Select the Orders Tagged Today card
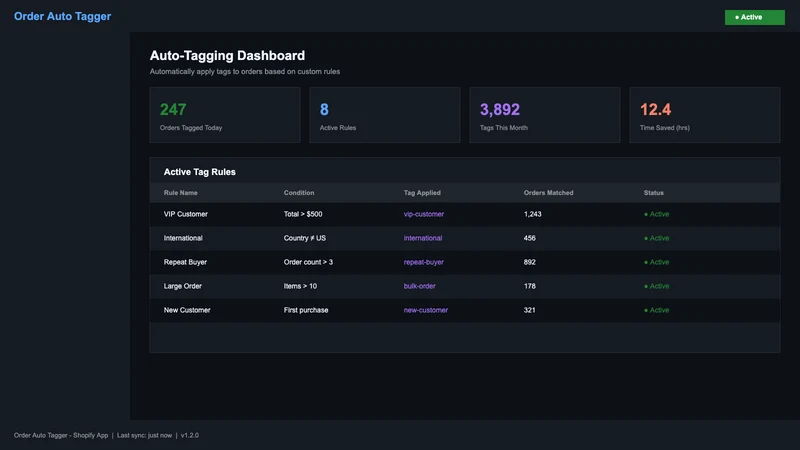Image resolution: width=800 pixels, height=450 pixels. pyautogui.click(x=224, y=115)
